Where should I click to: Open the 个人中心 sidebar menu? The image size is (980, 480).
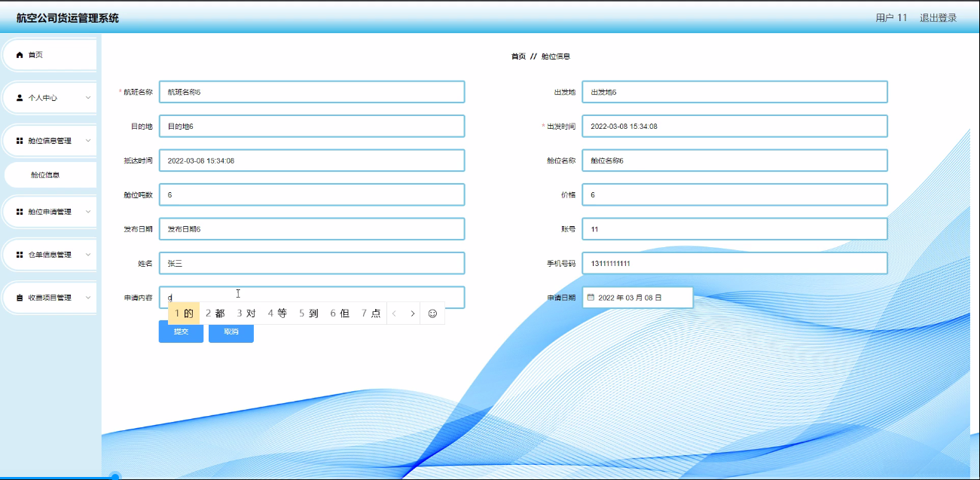pos(50,98)
